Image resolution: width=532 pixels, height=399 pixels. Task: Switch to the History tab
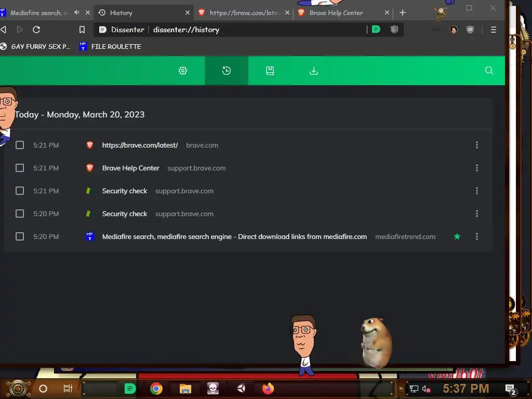(x=142, y=12)
